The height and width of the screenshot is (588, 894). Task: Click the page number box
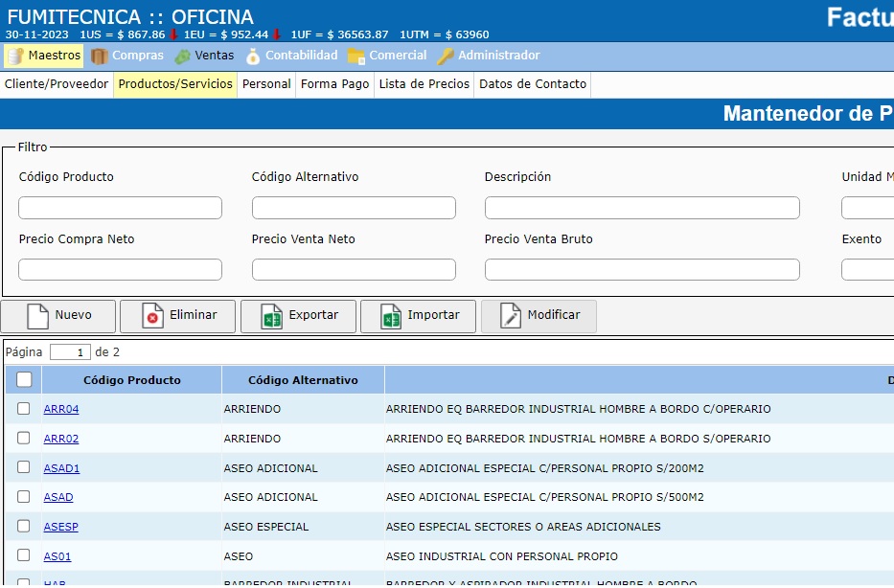[70, 352]
